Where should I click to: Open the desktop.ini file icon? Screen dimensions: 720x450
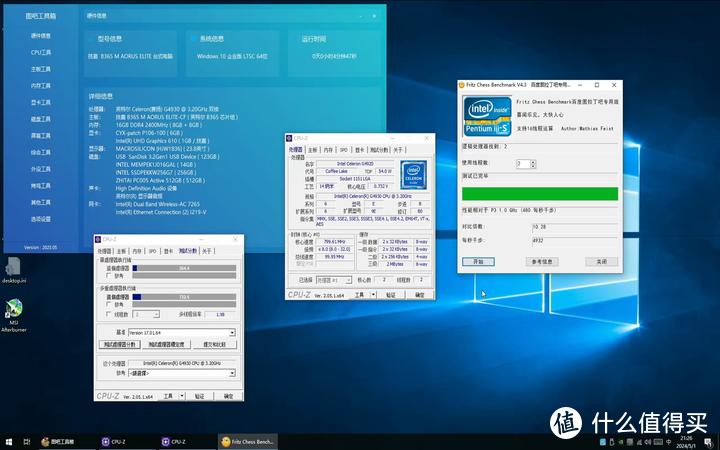click(14, 265)
